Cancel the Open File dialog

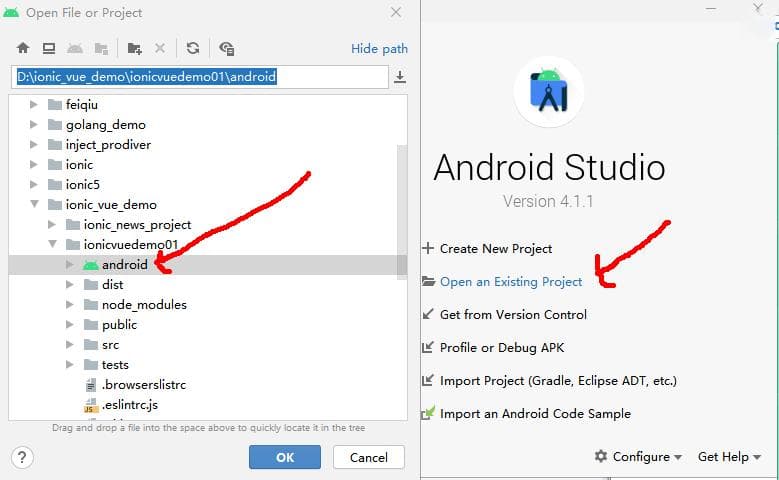pos(369,457)
